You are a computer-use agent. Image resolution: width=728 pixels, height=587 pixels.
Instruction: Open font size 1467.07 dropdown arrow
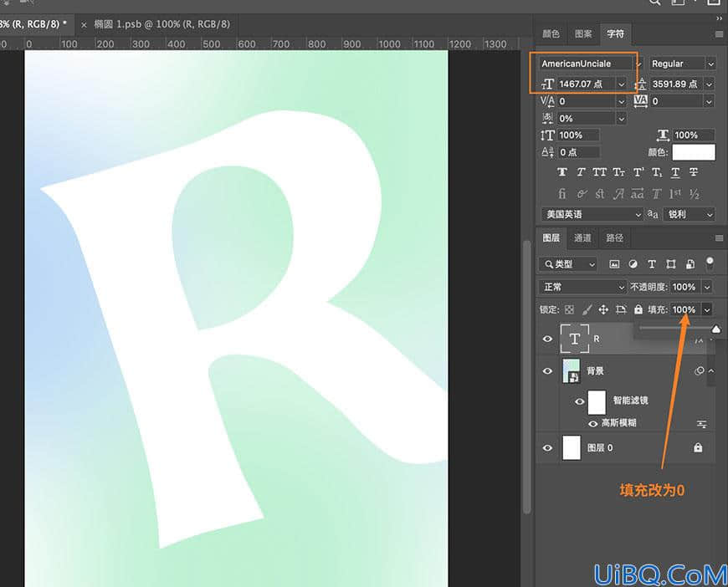point(621,84)
